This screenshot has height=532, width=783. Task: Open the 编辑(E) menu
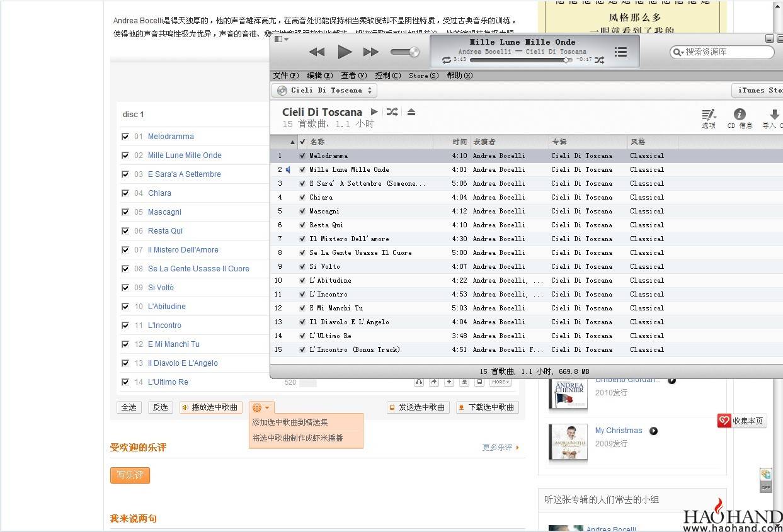click(x=320, y=76)
